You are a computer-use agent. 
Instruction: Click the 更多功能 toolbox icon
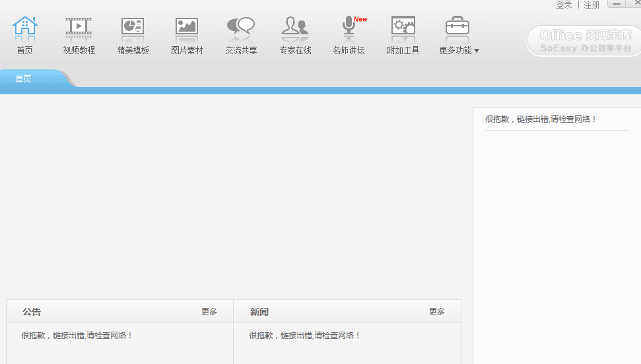pos(457,26)
